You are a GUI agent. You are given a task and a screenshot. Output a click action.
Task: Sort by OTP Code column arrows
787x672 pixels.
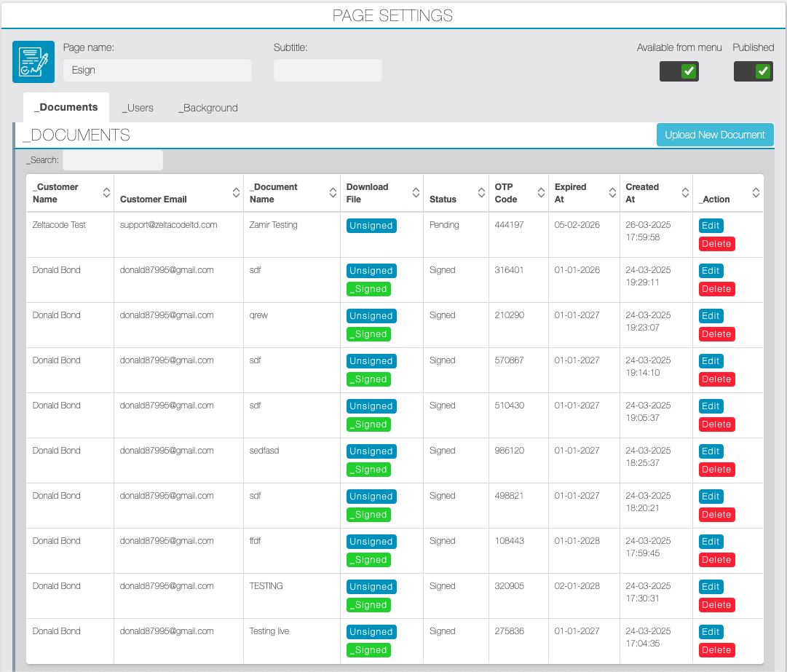[x=541, y=193]
